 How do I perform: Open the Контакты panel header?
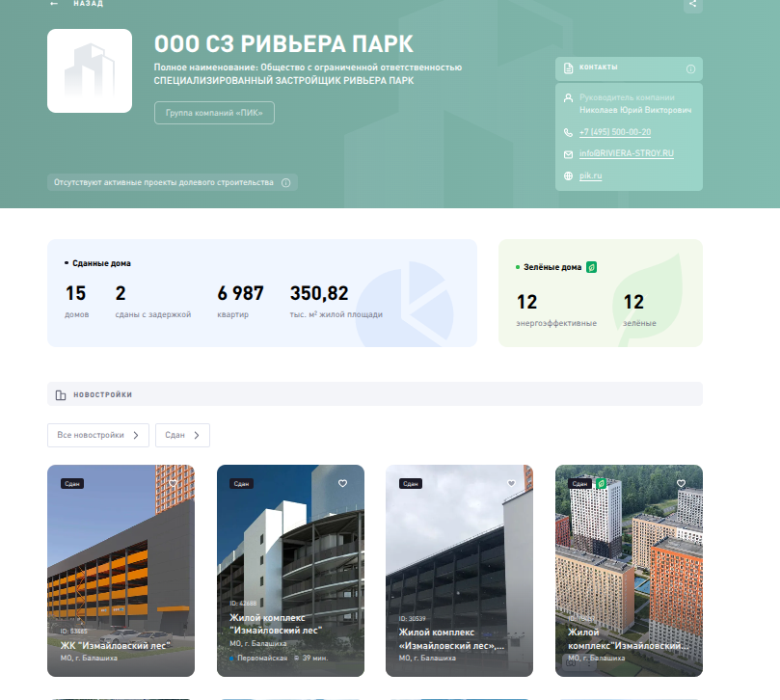pos(628,68)
